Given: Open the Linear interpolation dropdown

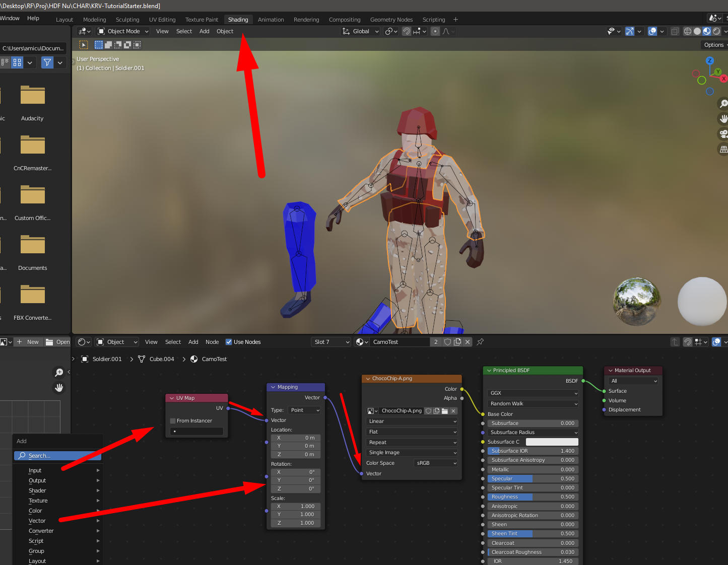Looking at the screenshot, I should [412, 421].
